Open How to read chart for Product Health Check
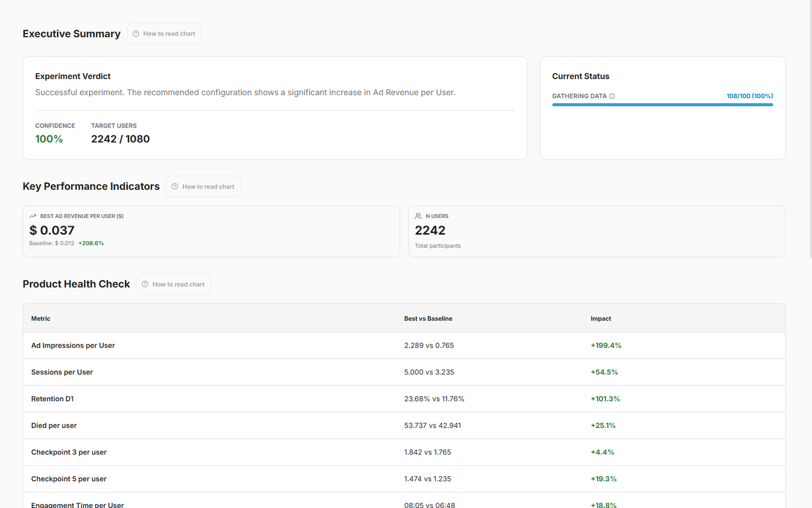This screenshot has width=812, height=508. (174, 284)
